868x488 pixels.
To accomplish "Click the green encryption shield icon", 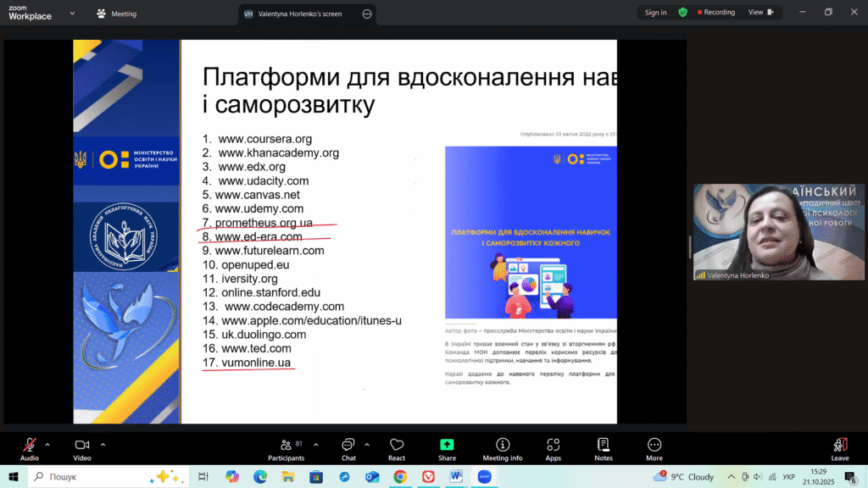I will 682,13.
